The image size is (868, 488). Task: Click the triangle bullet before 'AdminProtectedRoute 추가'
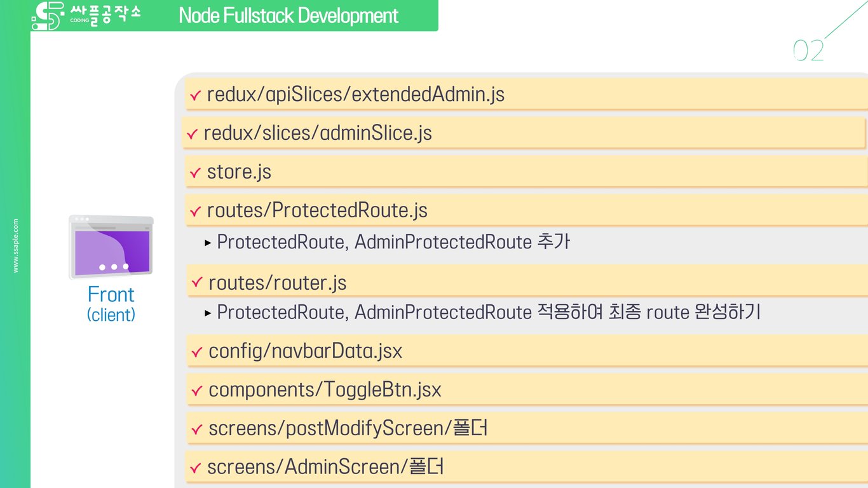208,243
